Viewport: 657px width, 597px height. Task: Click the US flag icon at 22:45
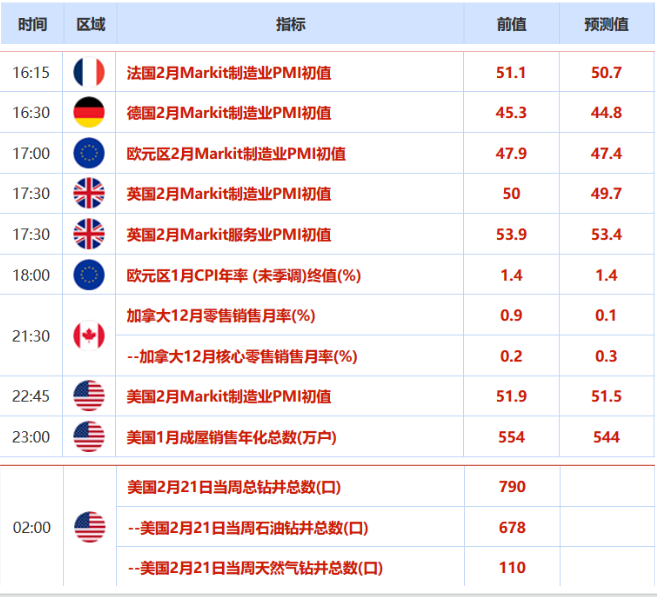click(x=89, y=396)
